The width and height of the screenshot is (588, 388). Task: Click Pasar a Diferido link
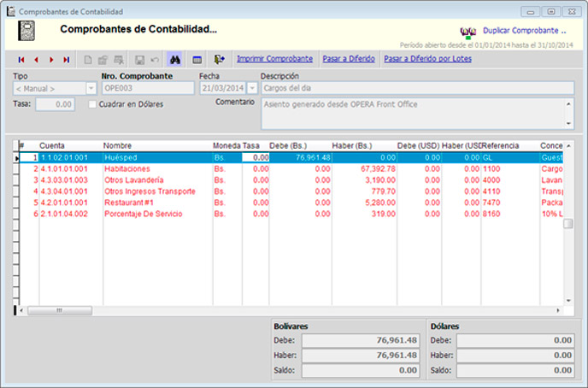point(348,59)
